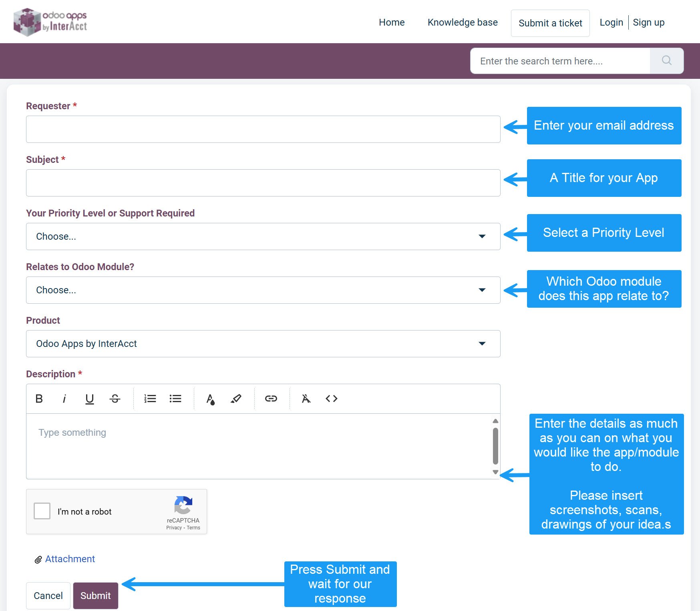Image resolution: width=700 pixels, height=611 pixels.
Task: Focus the Requester email field
Action: pos(263,129)
